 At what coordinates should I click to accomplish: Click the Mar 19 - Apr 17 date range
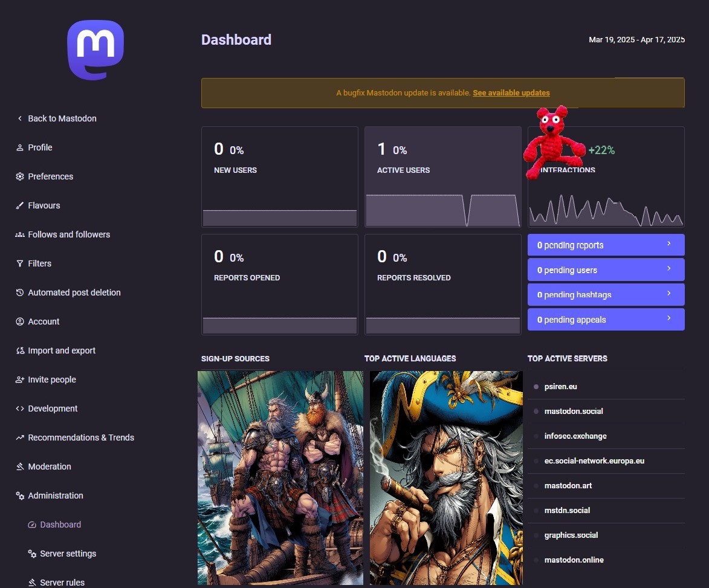(x=636, y=40)
